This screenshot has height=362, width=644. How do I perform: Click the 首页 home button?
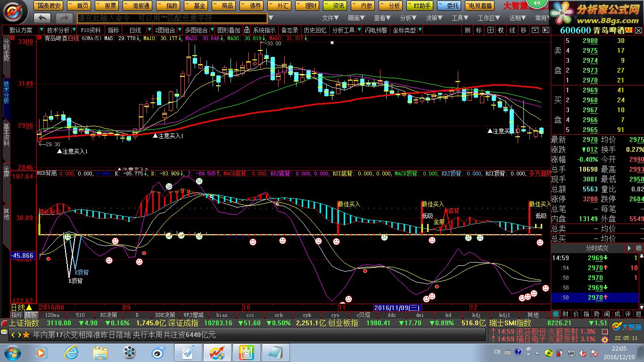pos(78,6)
